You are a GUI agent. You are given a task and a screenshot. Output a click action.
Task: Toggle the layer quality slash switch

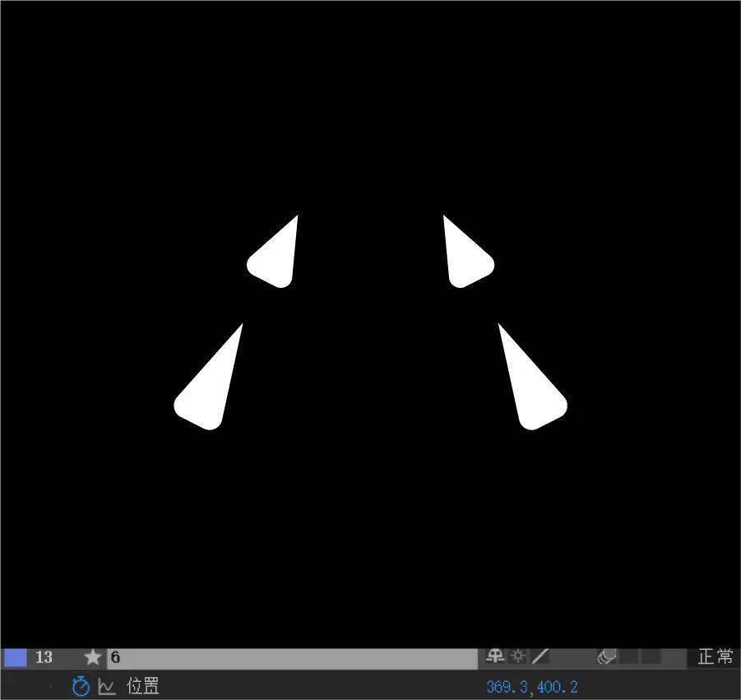(x=540, y=656)
